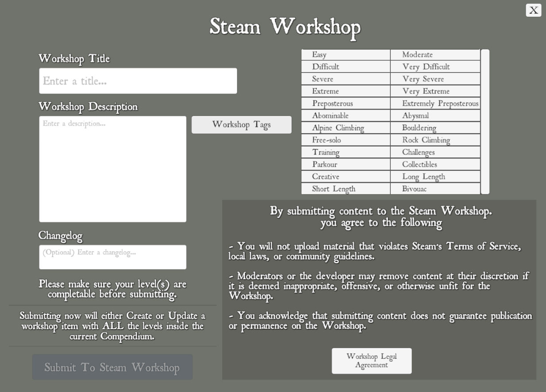546x392 pixels.
Task: Enable the Free-solo tag
Action: coord(346,140)
